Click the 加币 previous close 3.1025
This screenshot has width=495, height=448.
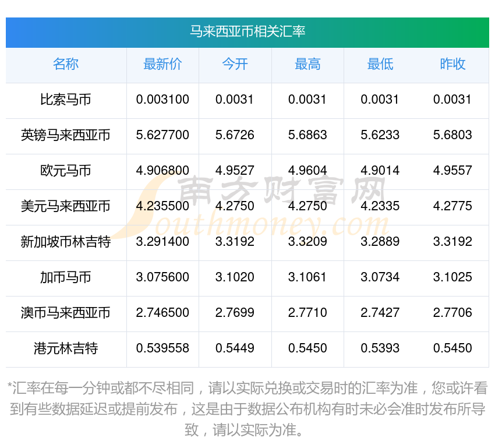pyautogui.click(x=452, y=277)
